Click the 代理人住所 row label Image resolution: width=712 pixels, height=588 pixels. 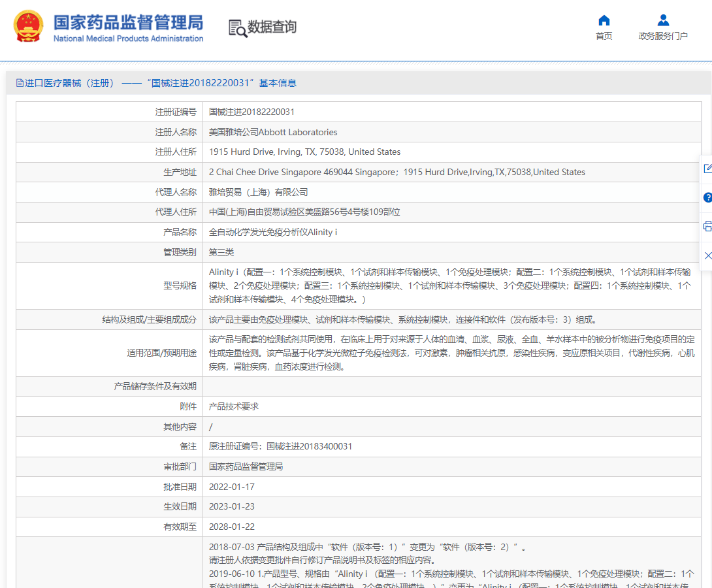coord(176,212)
